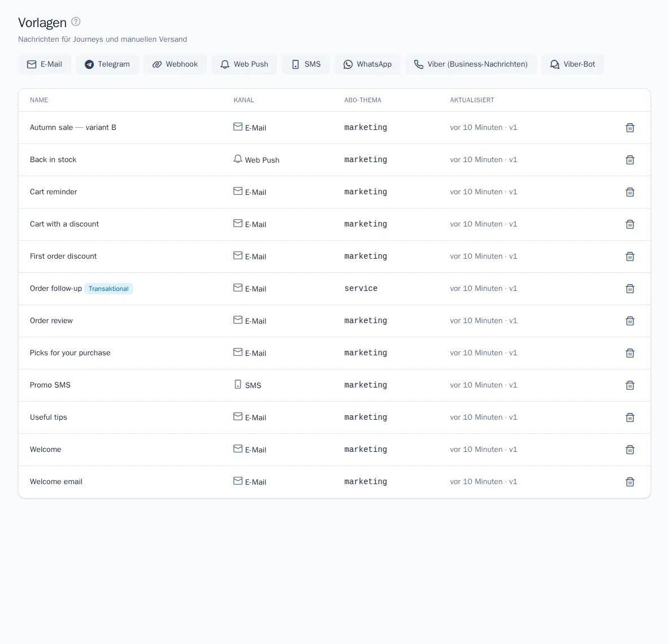Create a Viber-Bot template
Image resolution: width=669 pixels, height=644 pixels.
(572, 64)
